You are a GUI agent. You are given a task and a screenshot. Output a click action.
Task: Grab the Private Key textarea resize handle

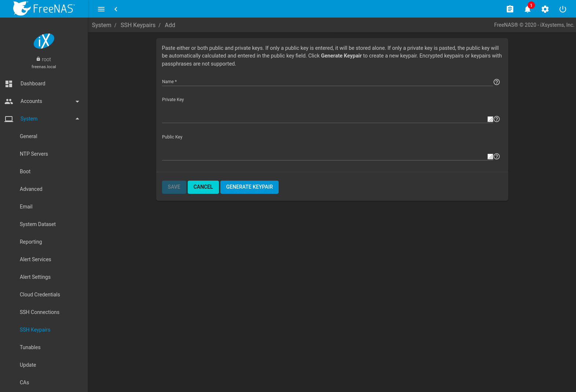point(490,119)
